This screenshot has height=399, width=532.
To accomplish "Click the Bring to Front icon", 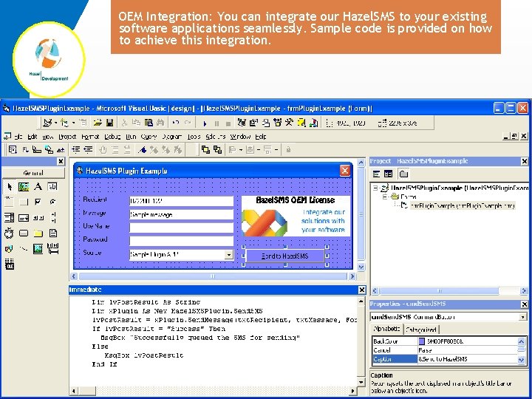I will pyautogui.click(x=205, y=149).
